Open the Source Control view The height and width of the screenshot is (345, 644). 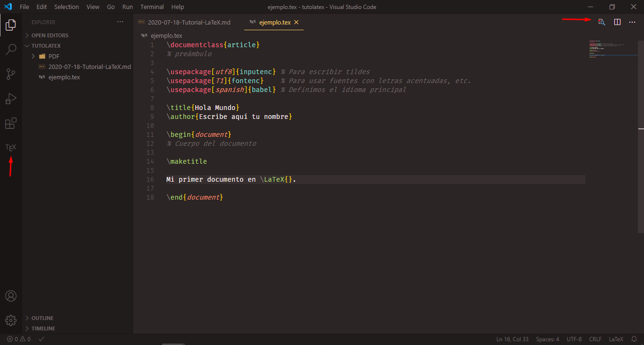tap(10, 74)
